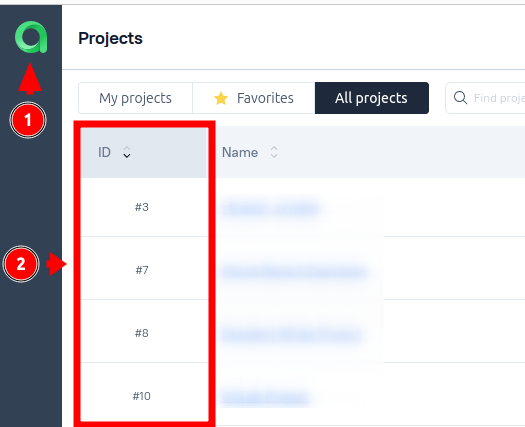525x427 pixels.
Task: Open the blurred project name link for #7
Action: coord(294,272)
